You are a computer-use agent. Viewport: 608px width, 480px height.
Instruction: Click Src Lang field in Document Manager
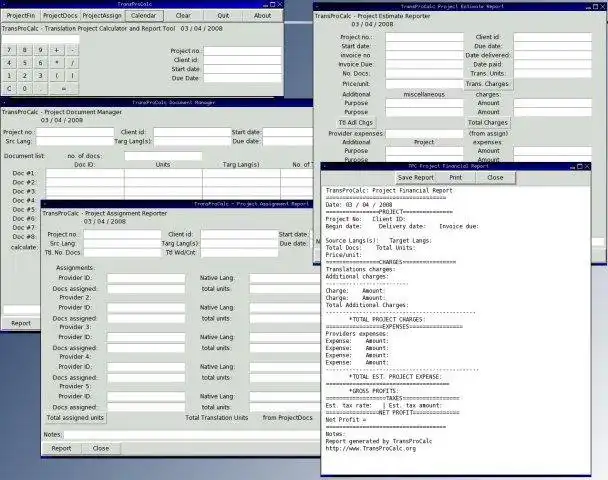[x=75, y=141]
